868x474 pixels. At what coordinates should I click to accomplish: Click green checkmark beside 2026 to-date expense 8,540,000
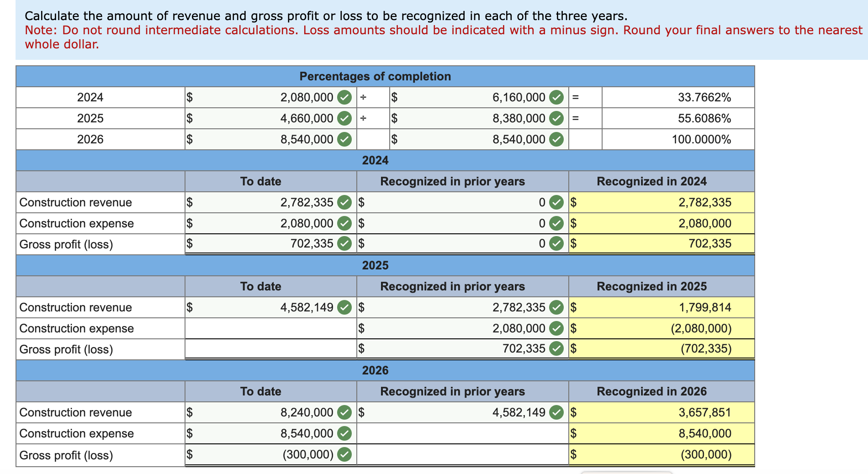coord(344,433)
